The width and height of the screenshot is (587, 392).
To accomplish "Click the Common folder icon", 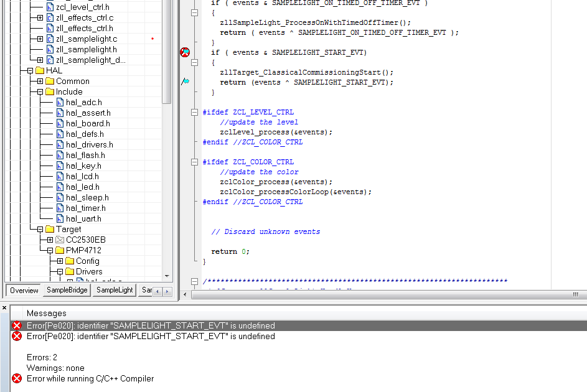I will (50, 81).
